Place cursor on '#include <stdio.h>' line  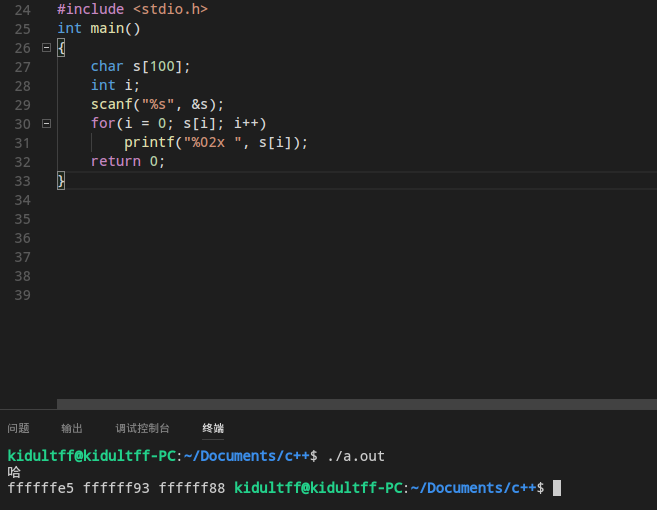coord(132,9)
